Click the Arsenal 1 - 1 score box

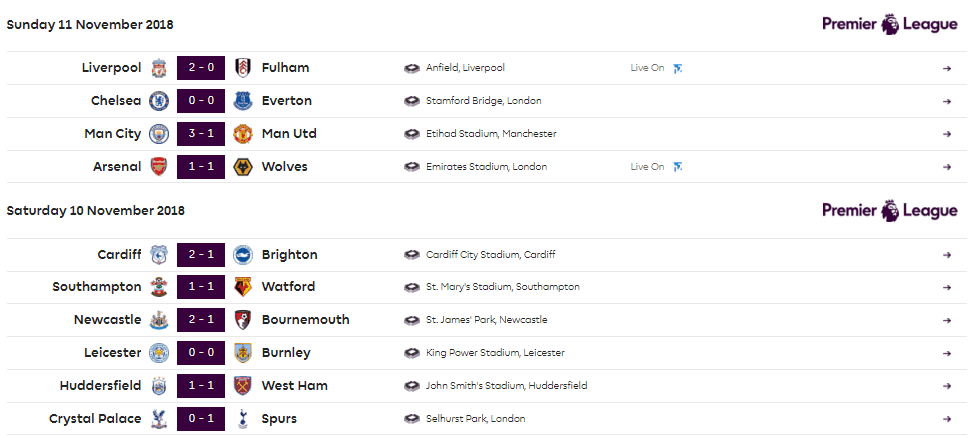point(201,167)
